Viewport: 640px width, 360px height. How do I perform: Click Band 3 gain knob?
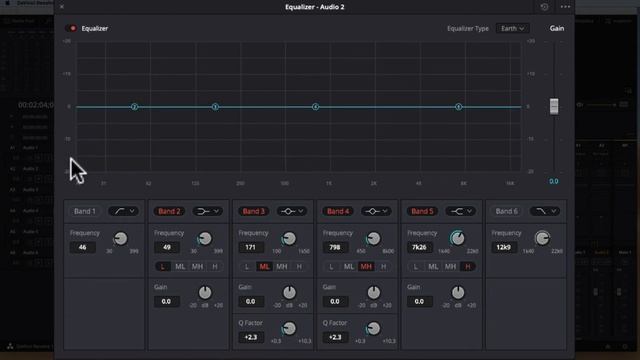click(289, 292)
